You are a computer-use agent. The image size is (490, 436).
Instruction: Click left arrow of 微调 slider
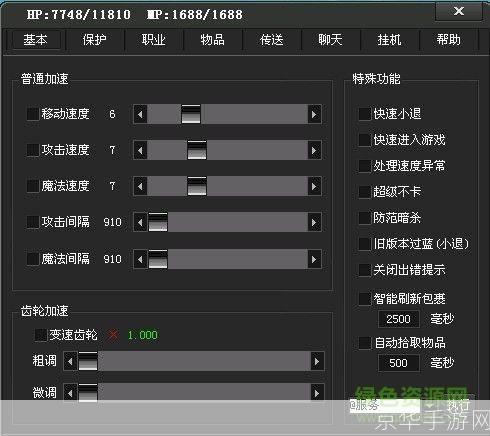pos(70,393)
